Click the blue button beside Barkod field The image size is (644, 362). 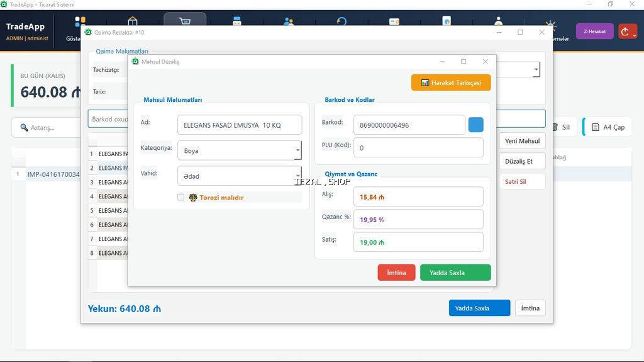click(475, 125)
